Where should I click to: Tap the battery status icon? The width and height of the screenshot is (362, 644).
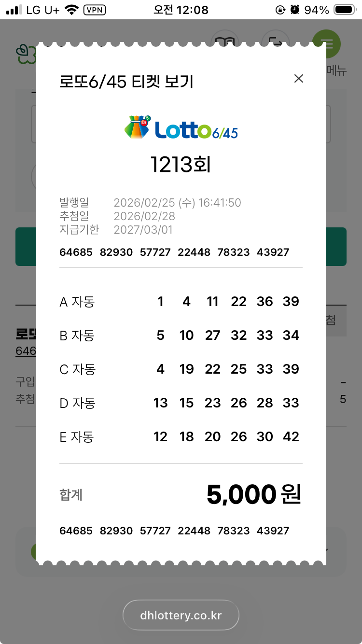pos(345,10)
